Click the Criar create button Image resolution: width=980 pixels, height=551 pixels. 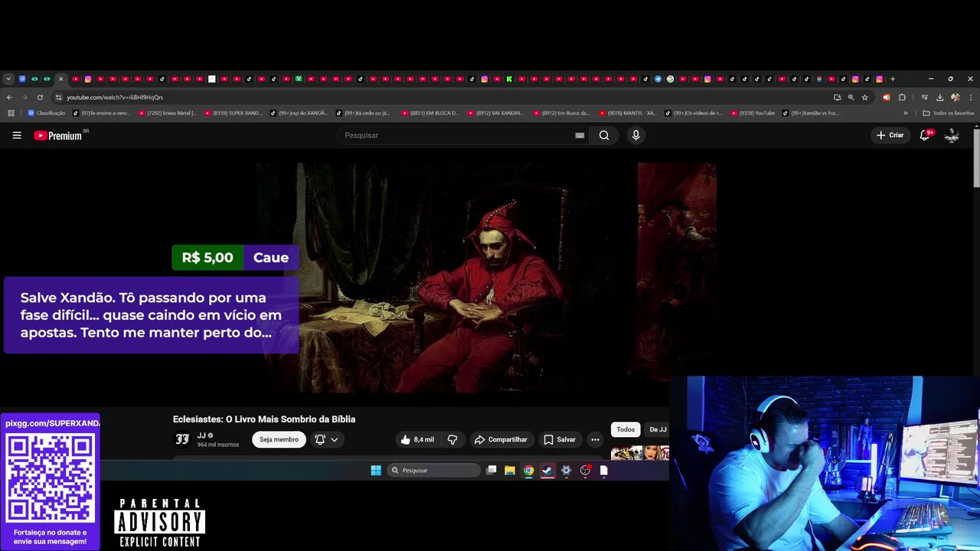890,135
